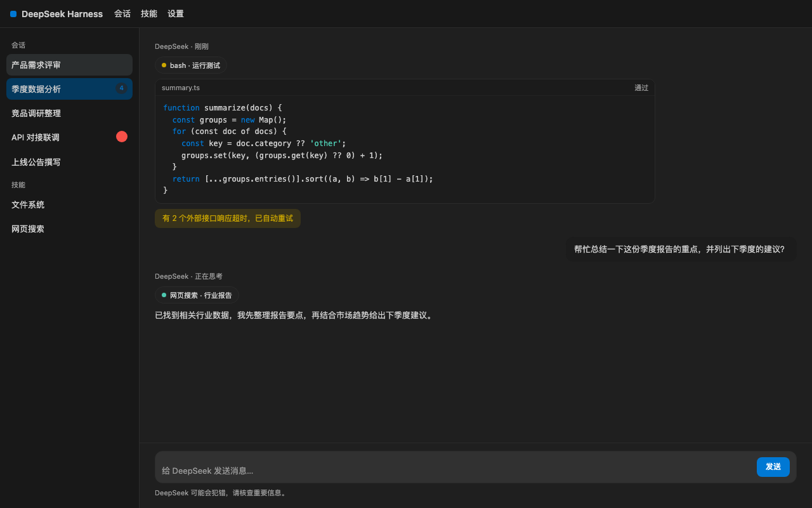
Task: Click the unread badge showing 4
Action: pyautogui.click(x=121, y=88)
